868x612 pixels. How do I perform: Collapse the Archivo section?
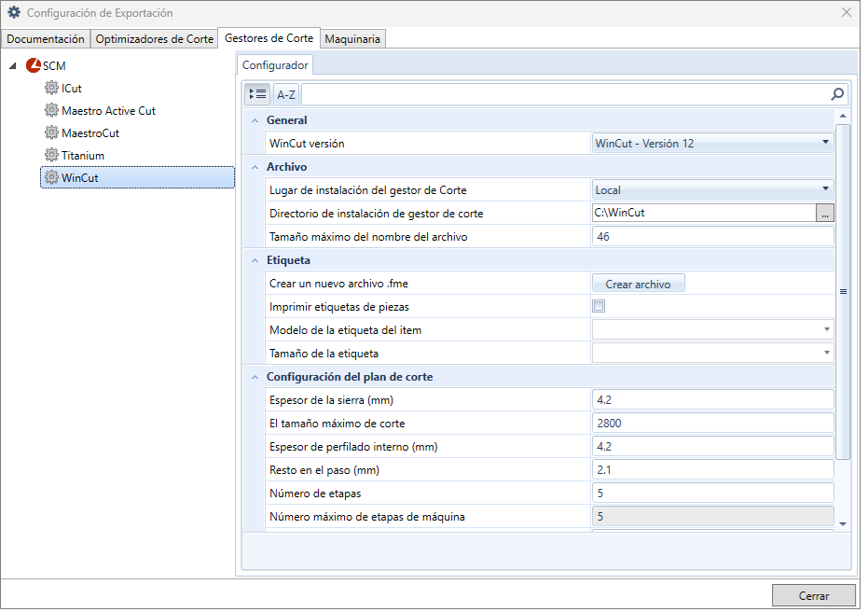click(255, 167)
